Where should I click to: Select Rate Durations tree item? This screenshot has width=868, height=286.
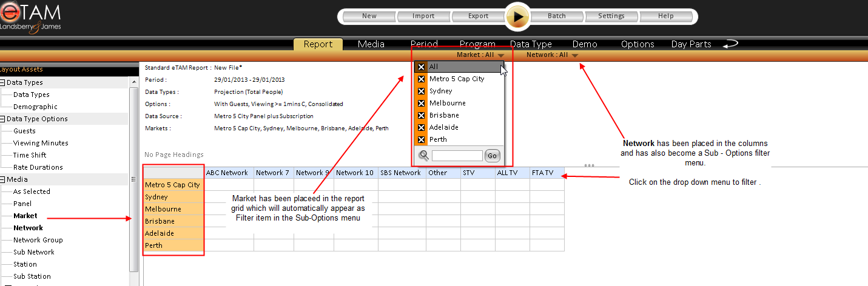pos(38,167)
